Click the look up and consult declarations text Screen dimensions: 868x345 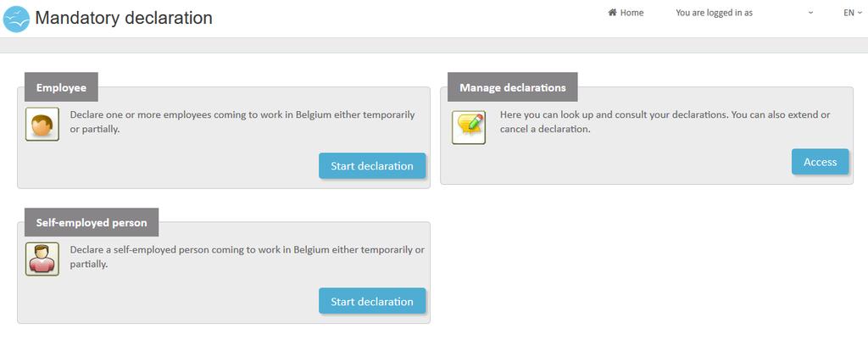pos(665,122)
